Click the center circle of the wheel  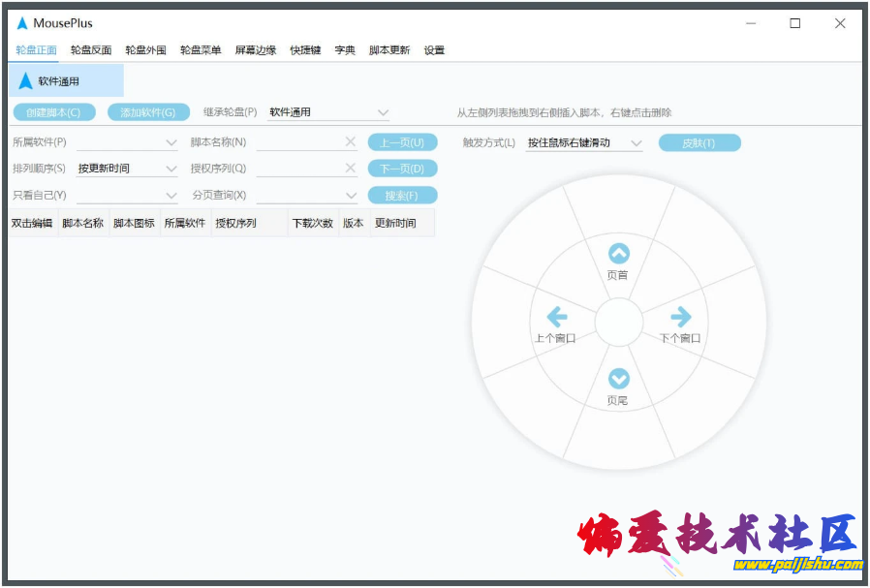click(618, 323)
